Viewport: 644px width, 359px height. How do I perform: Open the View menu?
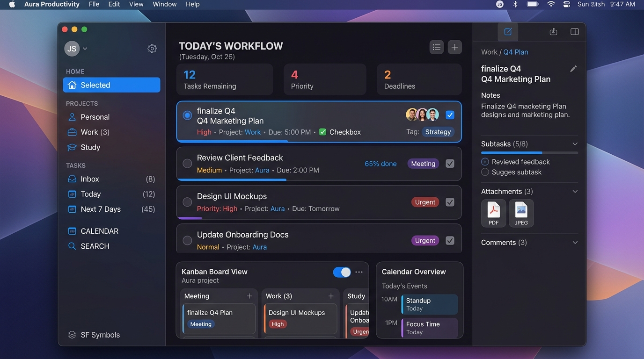(x=136, y=4)
